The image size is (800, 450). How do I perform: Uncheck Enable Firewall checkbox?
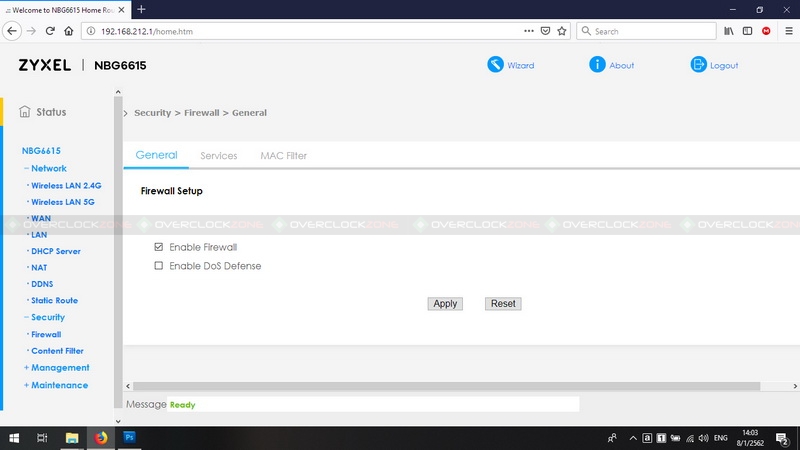[159, 247]
